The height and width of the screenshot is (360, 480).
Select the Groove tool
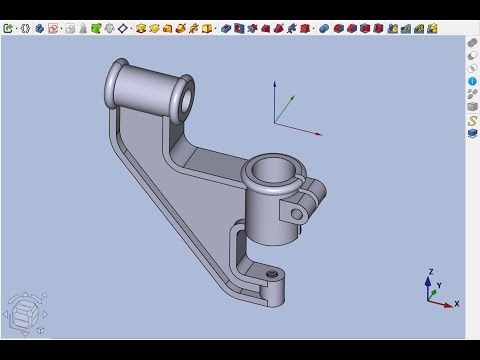coord(252,29)
